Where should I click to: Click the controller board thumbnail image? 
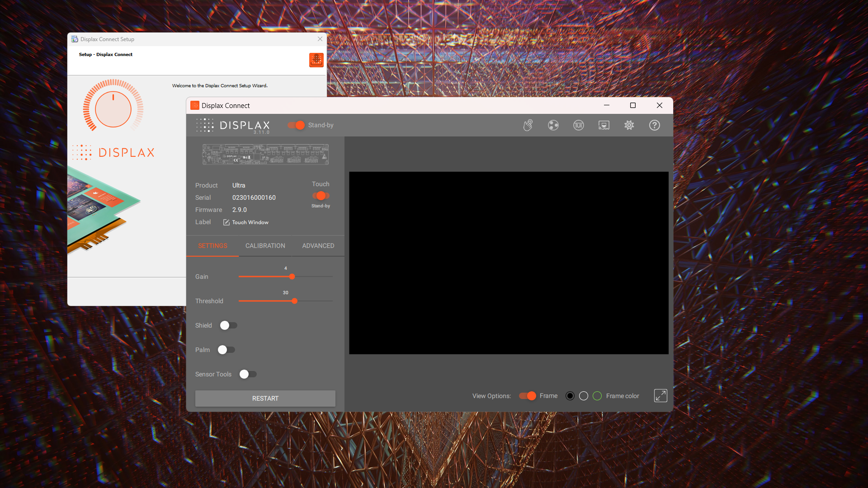coord(265,155)
